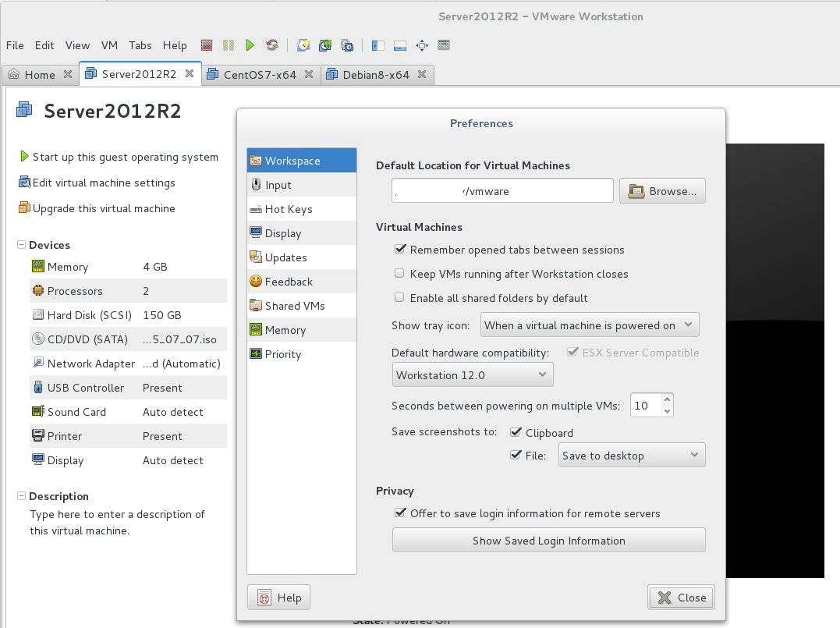Click the green power on toolbar icon

[250, 45]
